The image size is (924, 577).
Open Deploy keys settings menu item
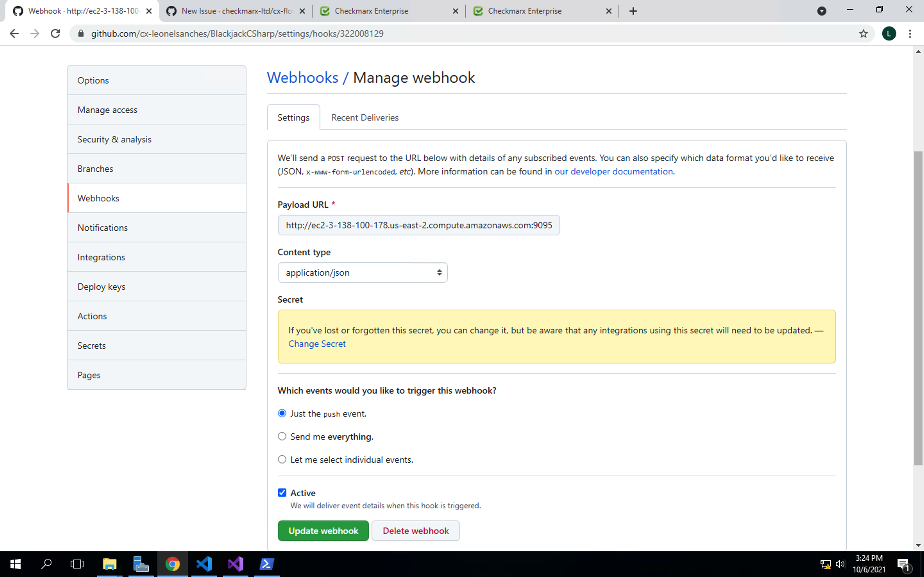(x=101, y=287)
